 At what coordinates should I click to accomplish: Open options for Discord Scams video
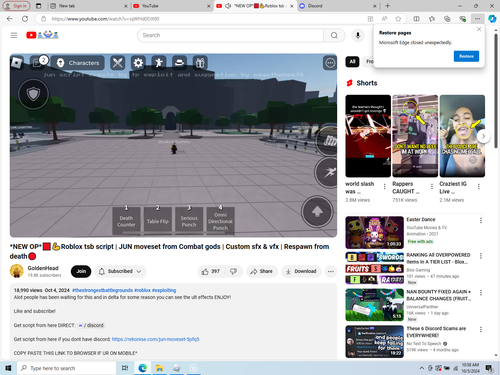(x=481, y=329)
